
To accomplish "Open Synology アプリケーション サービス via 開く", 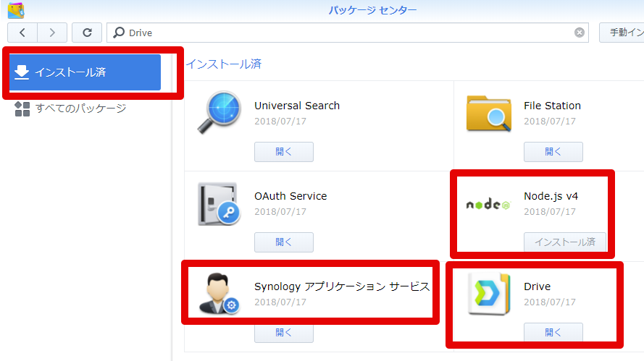I will point(284,333).
